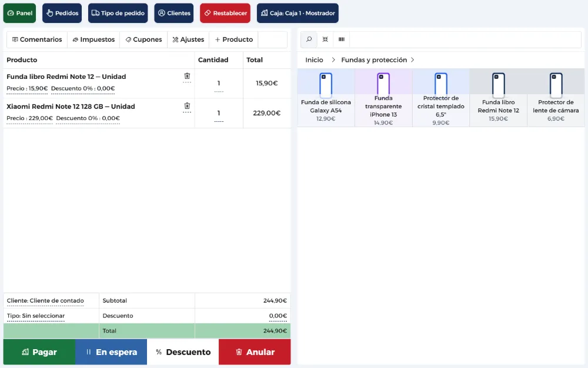588x368 pixels.
Task: Edit Descuento 0% of Funda libro line
Action: 83,89
